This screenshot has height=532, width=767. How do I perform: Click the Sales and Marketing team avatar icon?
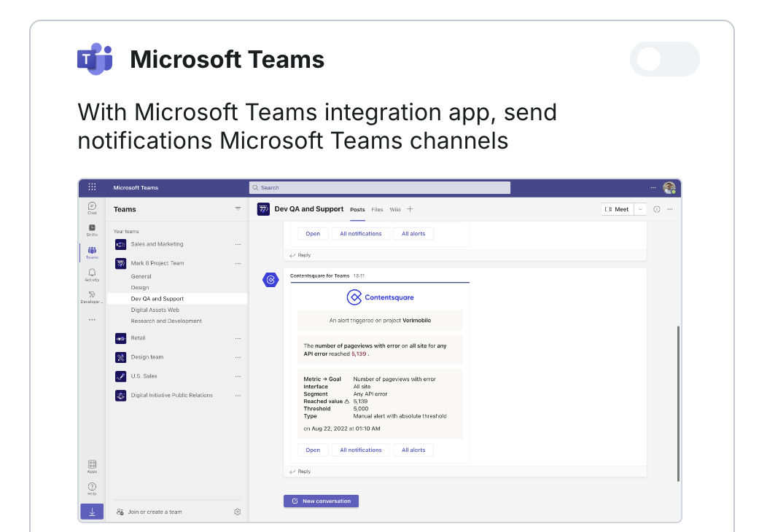point(121,244)
